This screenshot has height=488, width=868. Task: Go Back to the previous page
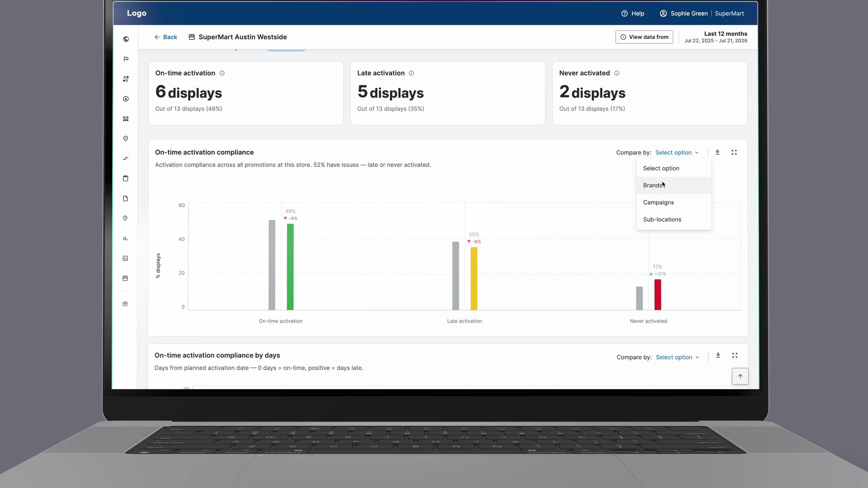[x=165, y=37]
